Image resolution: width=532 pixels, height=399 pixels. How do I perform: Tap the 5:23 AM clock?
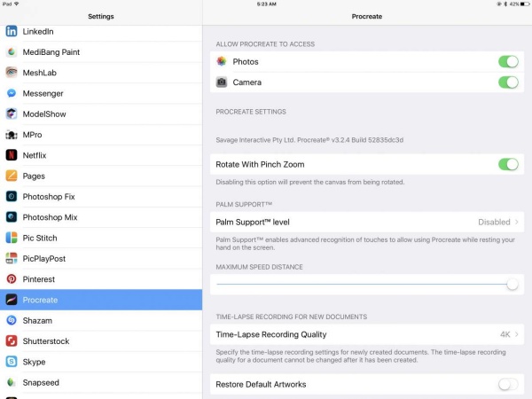pos(266,4)
